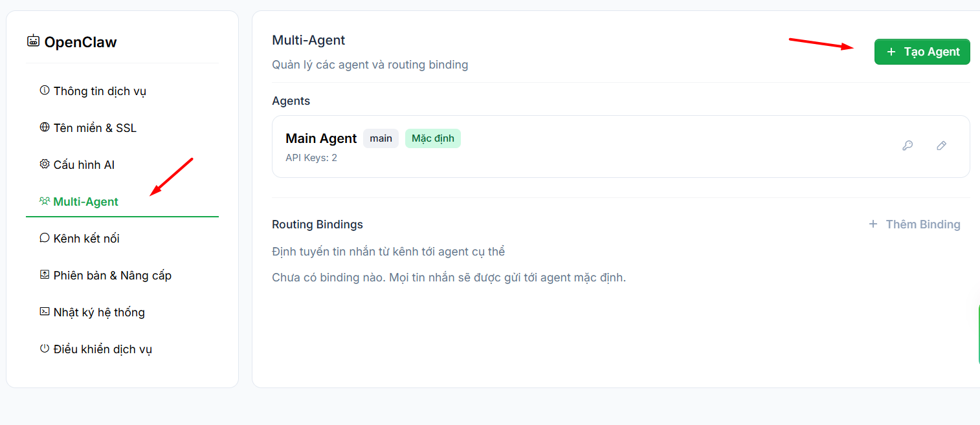The height and width of the screenshot is (425, 980).
Task: Click the info icon beside Thông tin dịch vụ
Action: point(43,91)
